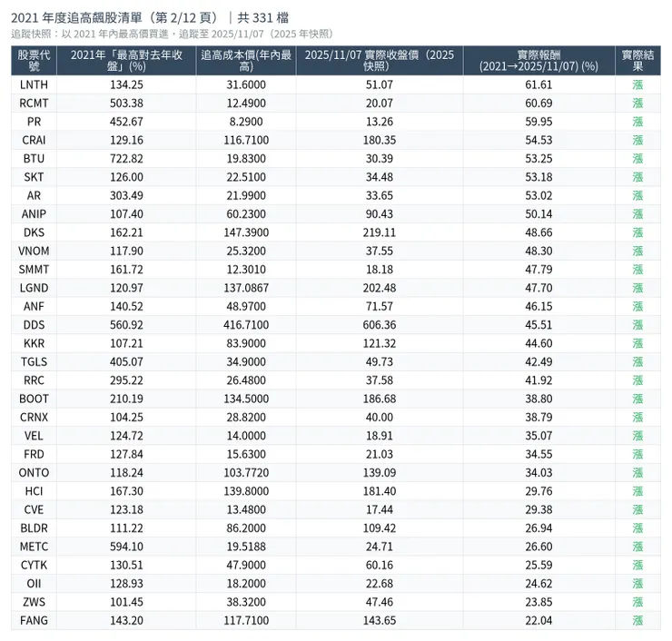
Task: Click the 實際結果 column header
Action: (x=637, y=61)
